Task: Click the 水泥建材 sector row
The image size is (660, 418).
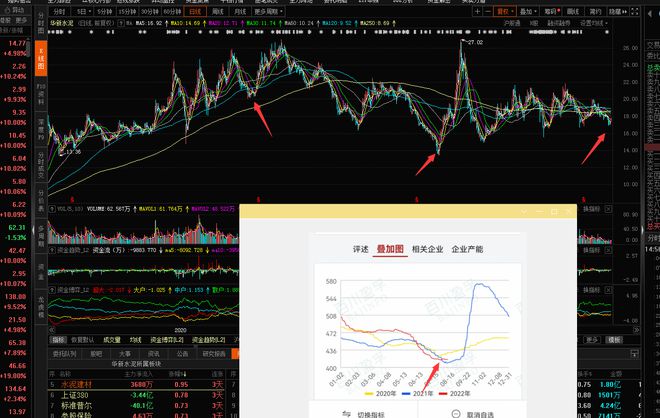Action: click(138, 384)
